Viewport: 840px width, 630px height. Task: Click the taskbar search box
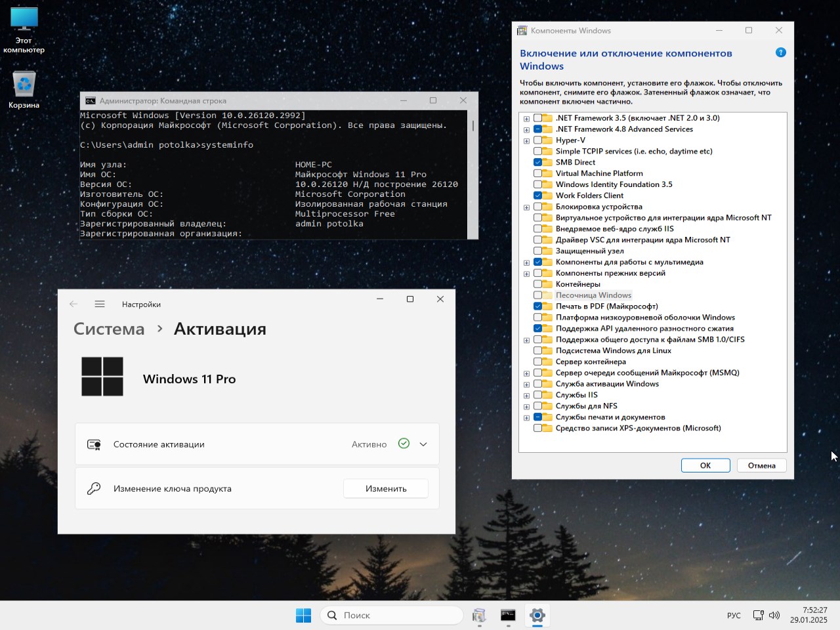(392, 615)
